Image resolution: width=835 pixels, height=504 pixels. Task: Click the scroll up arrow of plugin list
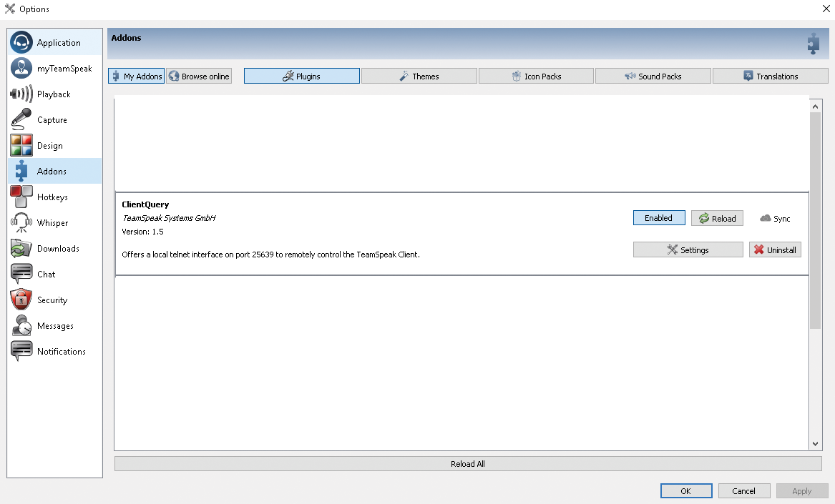click(815, 107)
